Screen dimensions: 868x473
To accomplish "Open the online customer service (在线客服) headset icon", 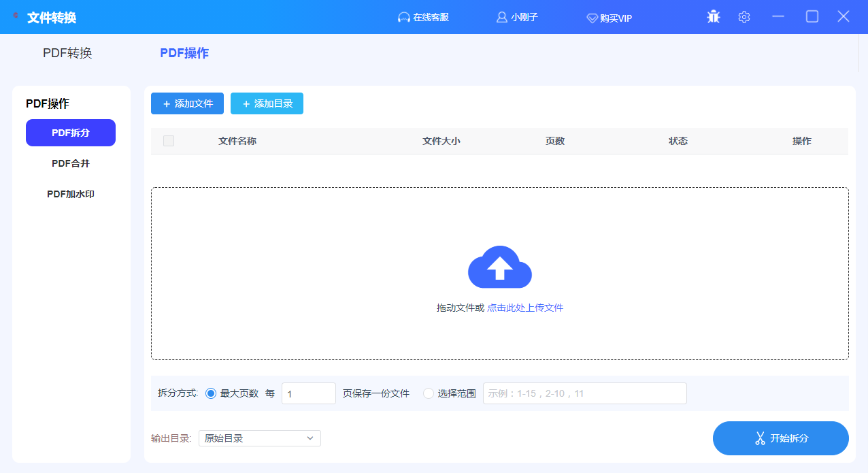I will [x=405, y=17].
